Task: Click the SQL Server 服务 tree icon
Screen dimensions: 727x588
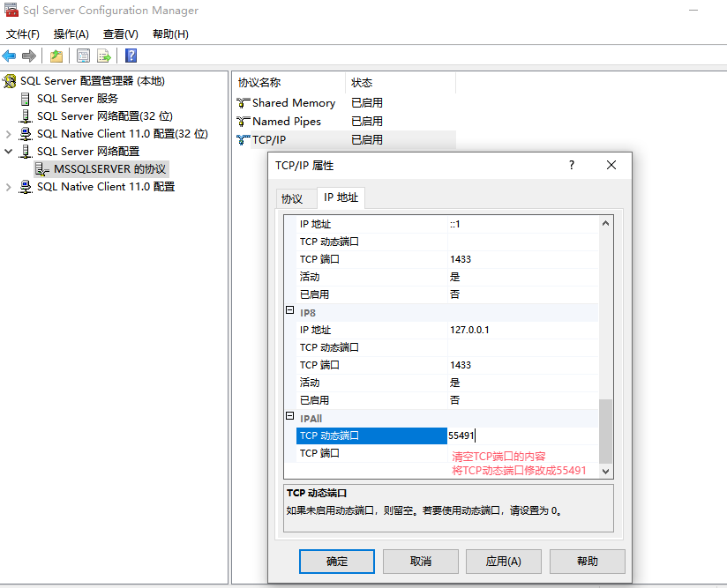Action: (26, 99)
